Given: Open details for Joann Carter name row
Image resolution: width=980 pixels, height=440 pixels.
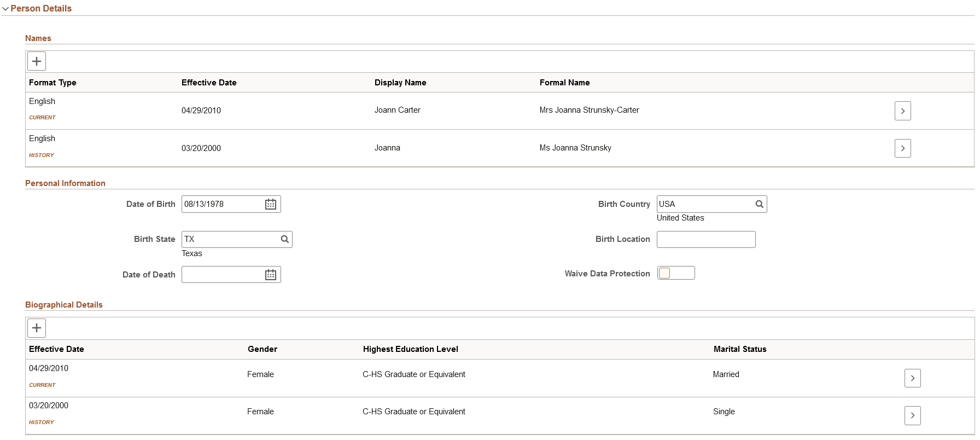Looking at the screenshot, I should coord(902,111).
